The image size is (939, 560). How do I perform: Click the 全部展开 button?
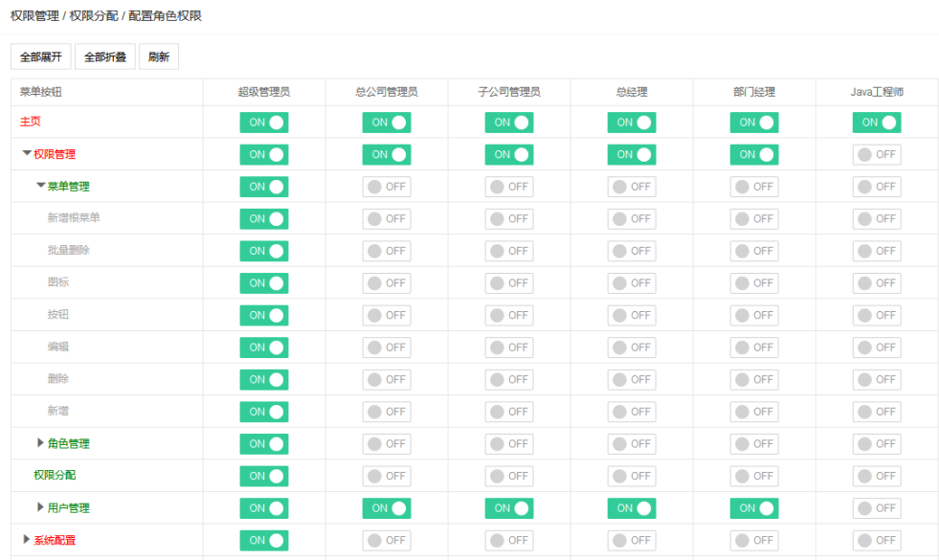[x=41, y=57]
